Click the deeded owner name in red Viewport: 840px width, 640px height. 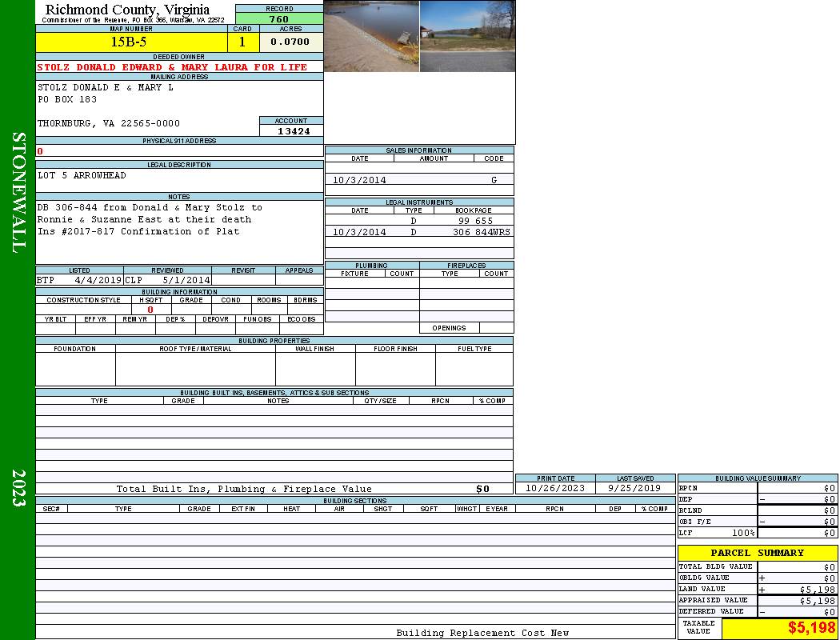[x=172, y=67]
